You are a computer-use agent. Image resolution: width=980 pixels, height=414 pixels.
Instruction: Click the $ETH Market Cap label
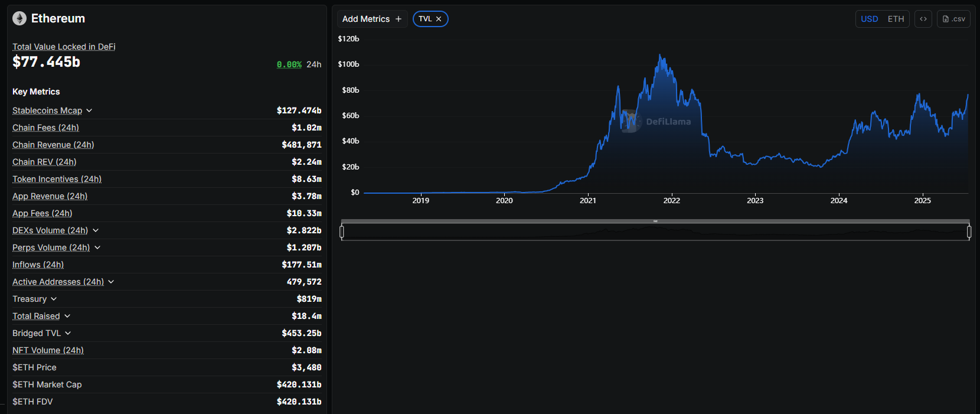[x=47, y=384]
